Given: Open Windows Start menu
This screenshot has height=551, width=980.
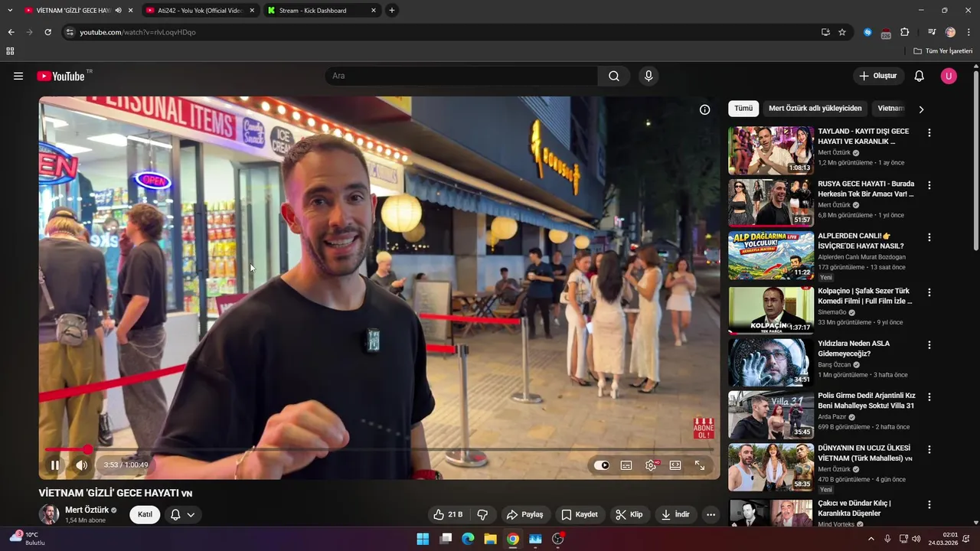Looking at the screenshot, I should click(x=423, y=539).
